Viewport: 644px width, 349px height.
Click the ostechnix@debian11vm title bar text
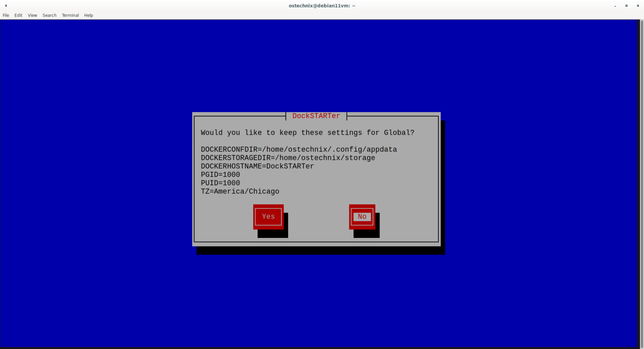coord(322,5)
